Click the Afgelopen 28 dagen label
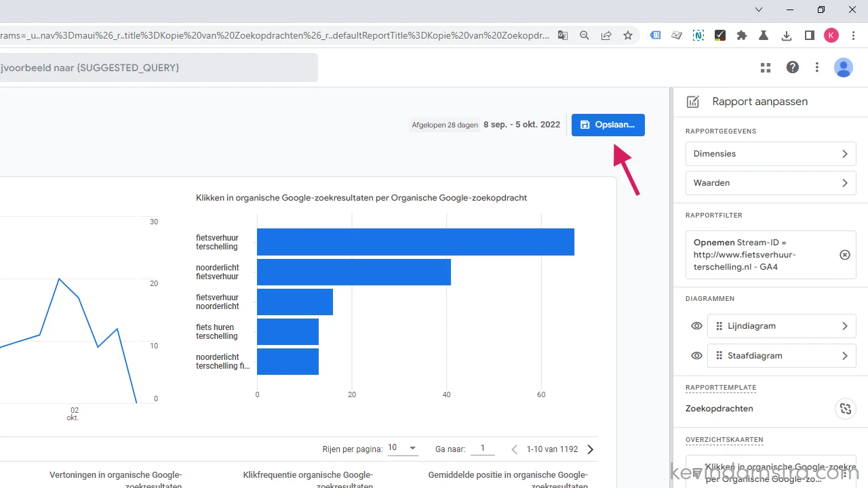The height and width of the screenshot is (488, 868). 445,125
